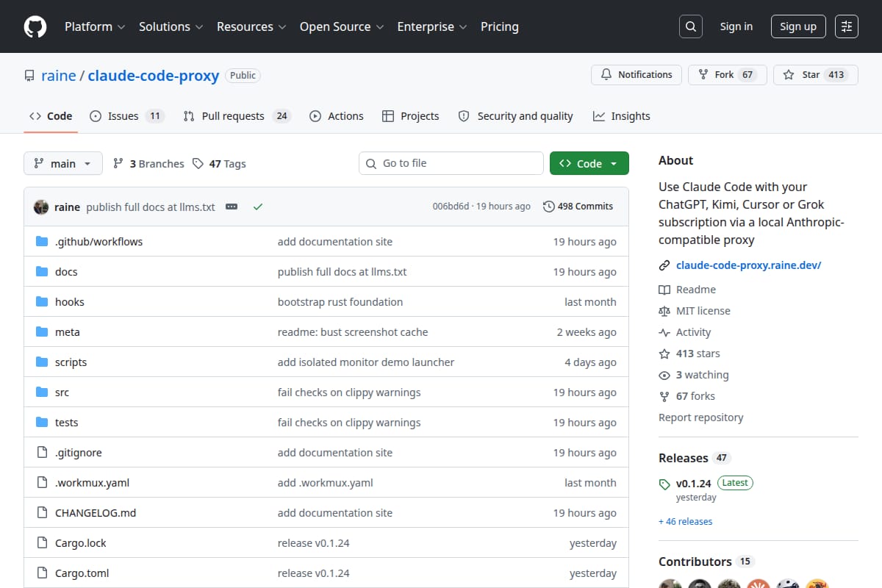Open the Security and quality tab
This screenshot has width=882, height=588.
click(x=515, y=116)
